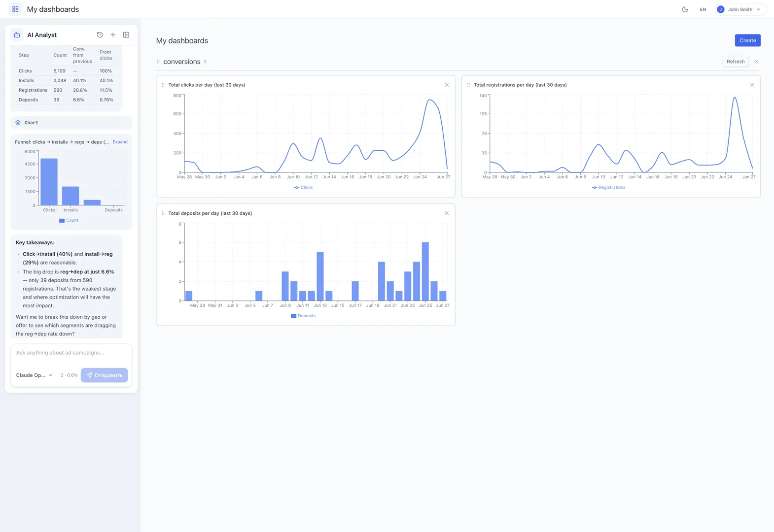The height and width of the screenshot is (532, 774).
Task: Switch language via EN selector
Action: tap(703, 9)
